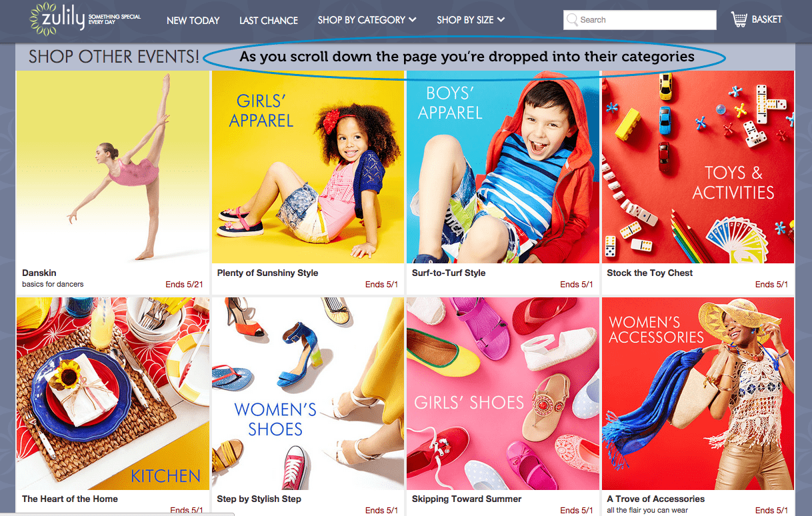The width and height of the screenshot is (812, 516).
Task: Expand Shop by Category dropdown
Action: (367, 20)
